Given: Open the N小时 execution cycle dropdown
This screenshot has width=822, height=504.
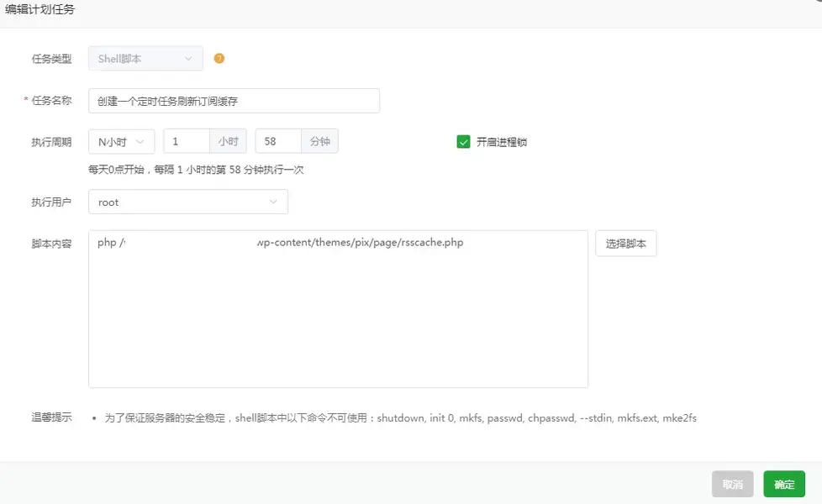Looking at the screenshot, I should [x=122, y=141].
